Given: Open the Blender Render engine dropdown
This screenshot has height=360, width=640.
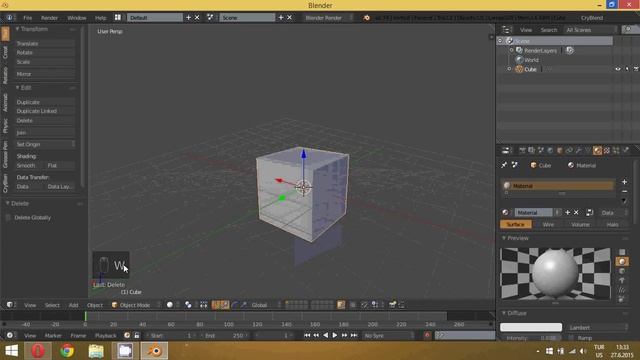Looking at the screenshot, I should tap(328, 18).
